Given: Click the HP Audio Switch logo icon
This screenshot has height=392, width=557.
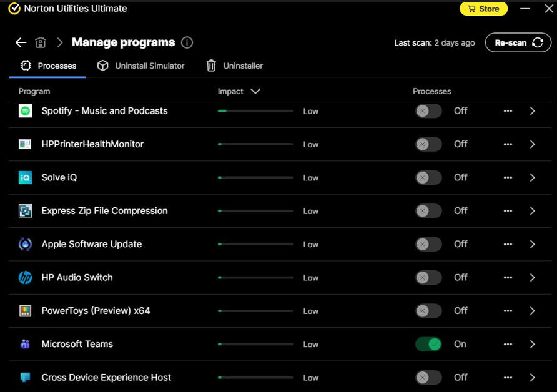Looking at the screenshot, I should 25,278.
